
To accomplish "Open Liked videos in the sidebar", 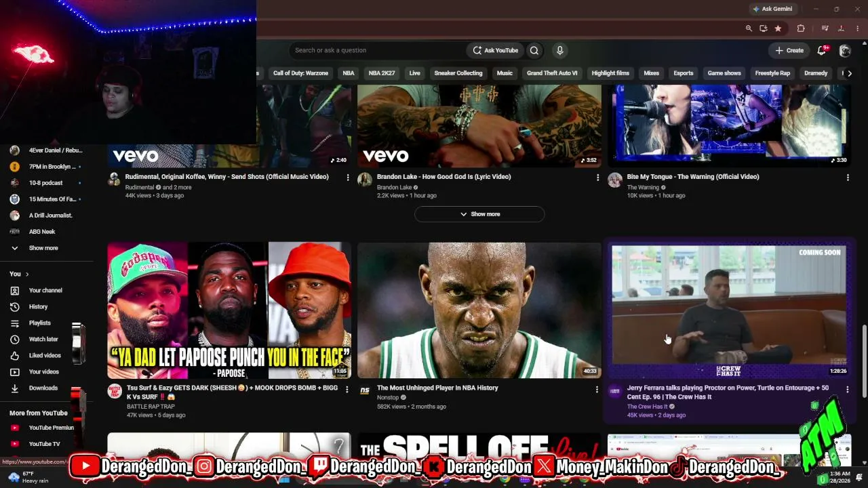I will tap(45, 355).
